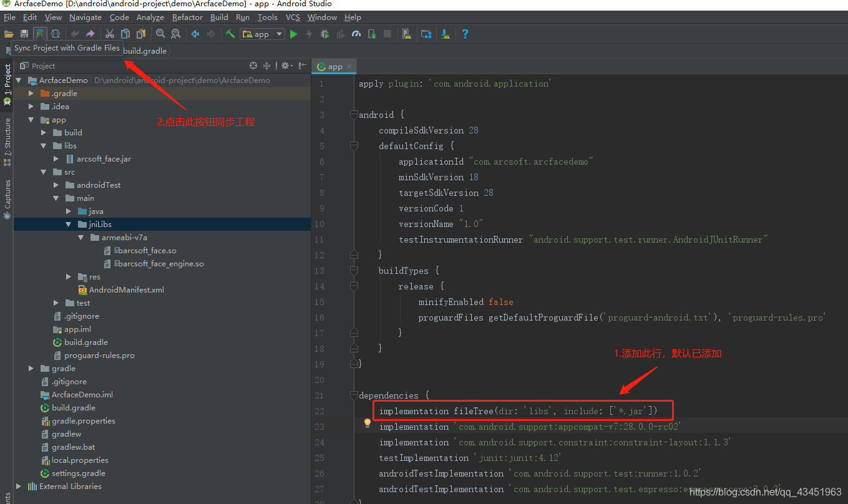Click Scroll from Source target icon

(253, 65)
